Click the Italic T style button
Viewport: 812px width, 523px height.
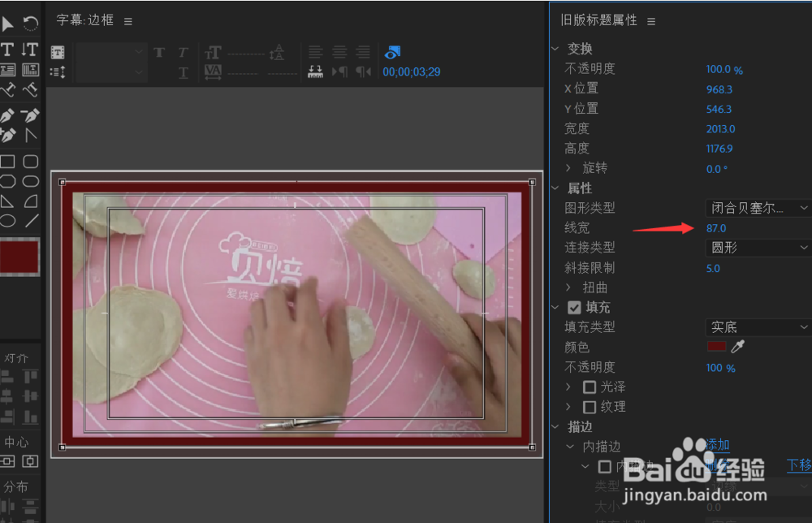pyautogui.click(x=183, y=52)
